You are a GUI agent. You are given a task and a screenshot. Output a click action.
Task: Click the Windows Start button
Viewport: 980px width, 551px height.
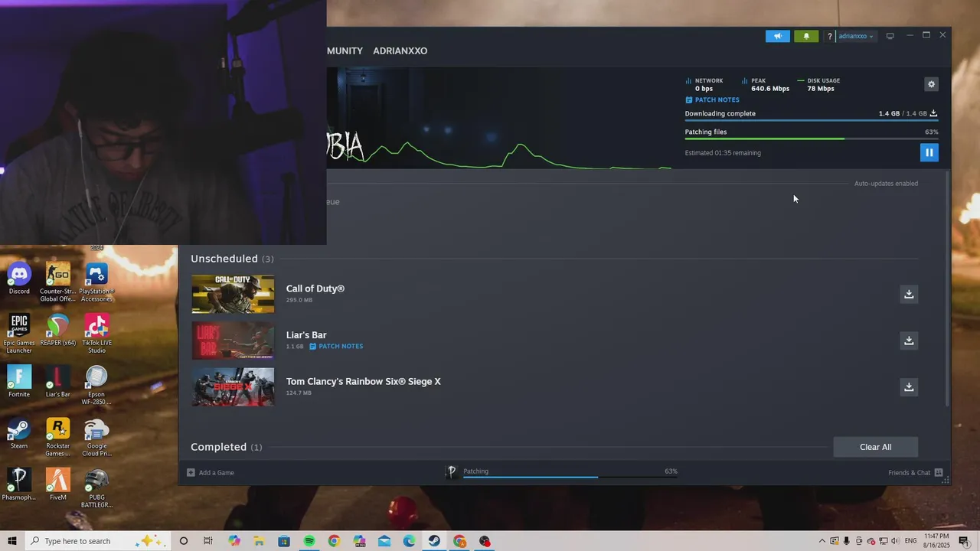(x=12, y=541)
